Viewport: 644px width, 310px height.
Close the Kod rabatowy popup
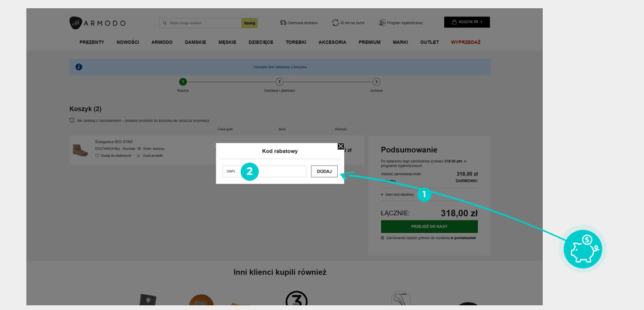pyautogui.click(x=341, y=146)
